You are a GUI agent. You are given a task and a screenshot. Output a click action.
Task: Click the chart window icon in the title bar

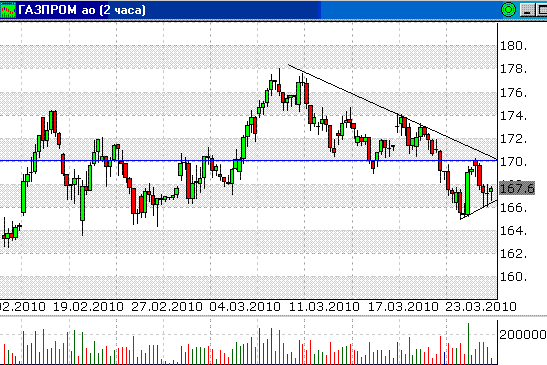(8, 10)
